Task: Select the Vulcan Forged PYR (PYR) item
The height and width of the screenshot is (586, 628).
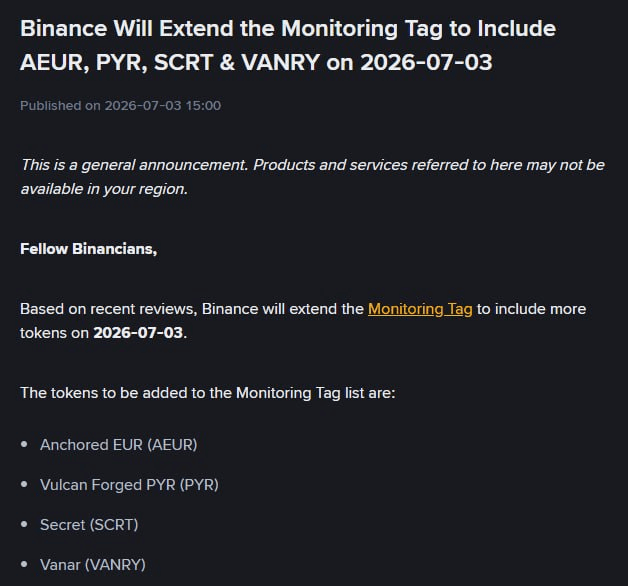Action: click(x=129, y=485)
